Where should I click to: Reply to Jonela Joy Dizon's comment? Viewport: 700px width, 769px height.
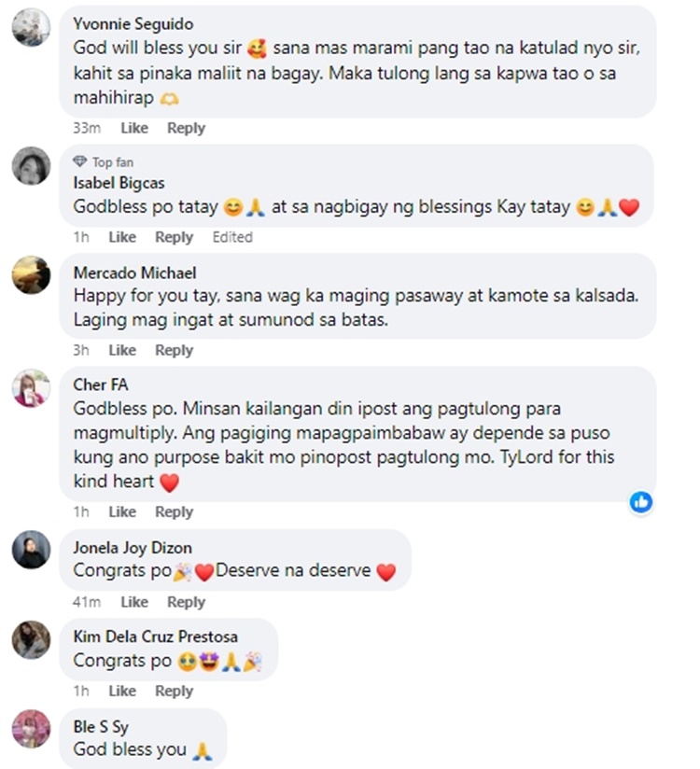tap(186, 602)
